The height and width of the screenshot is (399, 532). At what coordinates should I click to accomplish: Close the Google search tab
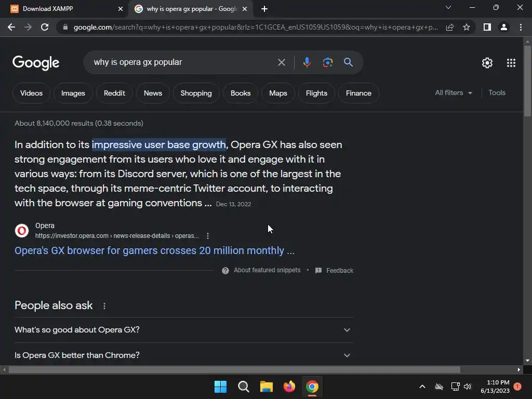[245, 9]
